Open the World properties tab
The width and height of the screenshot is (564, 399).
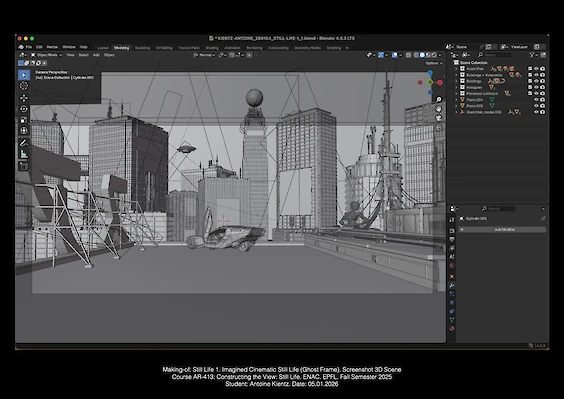coord(452,266)
